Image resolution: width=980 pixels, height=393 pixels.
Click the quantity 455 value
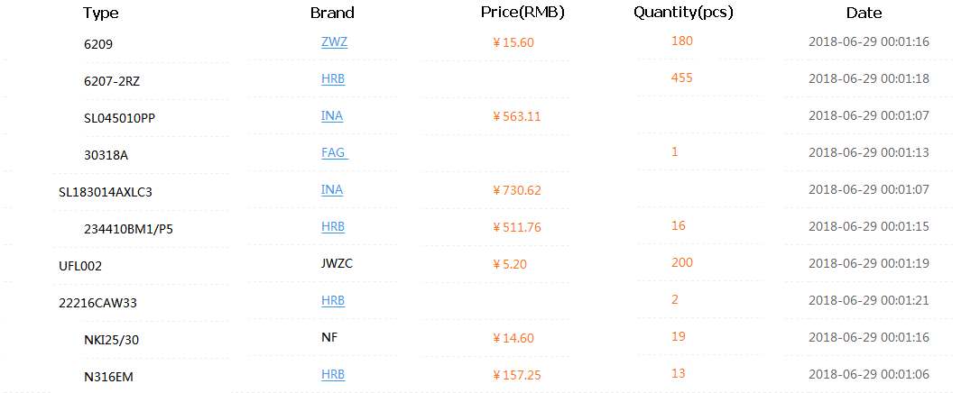click(681, 78)
